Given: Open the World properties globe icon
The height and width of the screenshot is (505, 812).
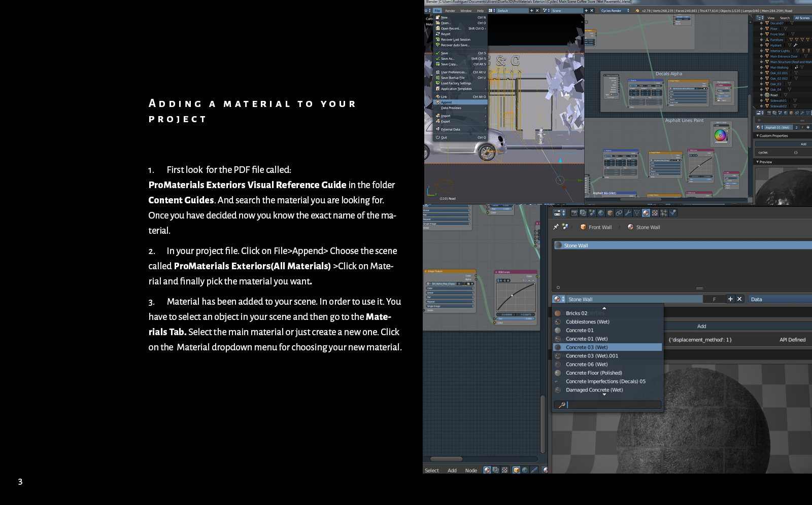Looking at the screenshot, I should [x=601, y=213].
